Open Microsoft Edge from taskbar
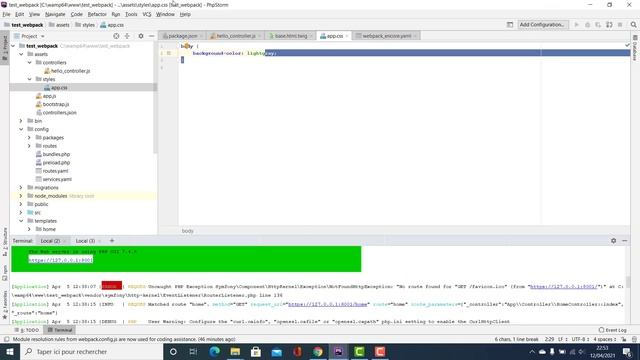The width and height of the screenshot is (640, 360). (x=214, y=351)
